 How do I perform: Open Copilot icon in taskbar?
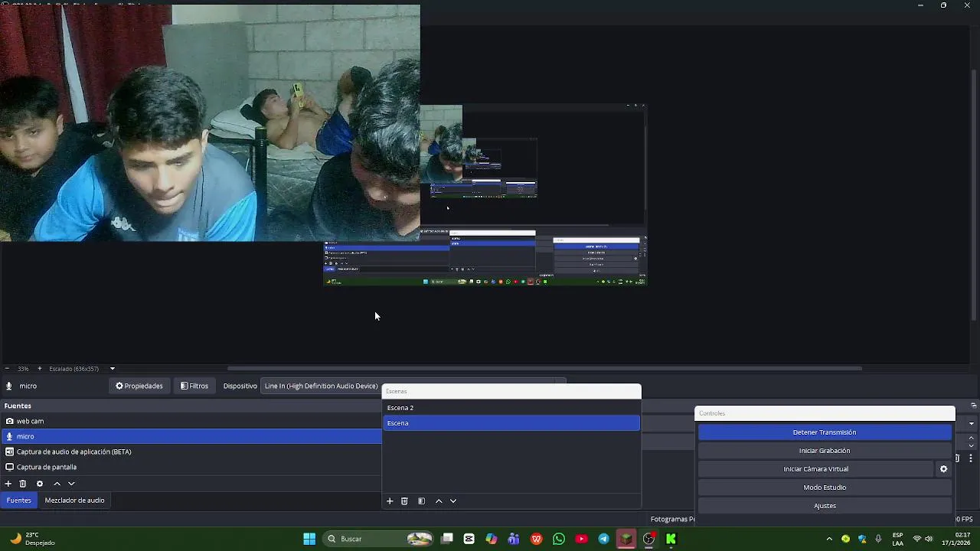click(x=492, y=539)
